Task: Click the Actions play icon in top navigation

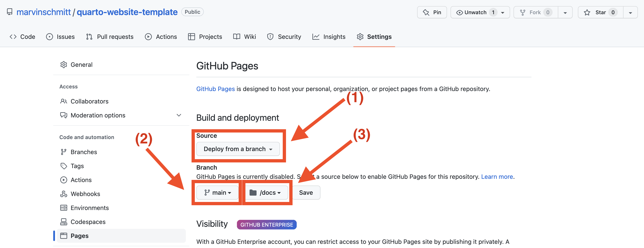Action: (148, 37)
